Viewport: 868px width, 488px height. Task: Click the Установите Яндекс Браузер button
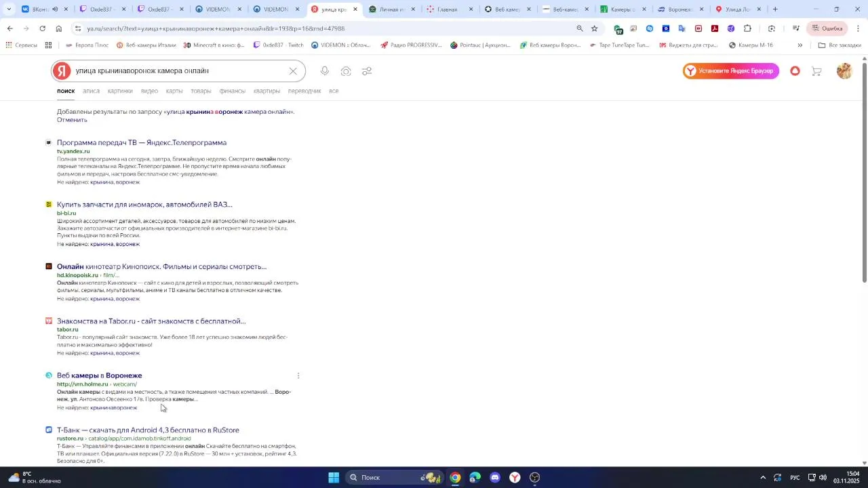(731, 71)
